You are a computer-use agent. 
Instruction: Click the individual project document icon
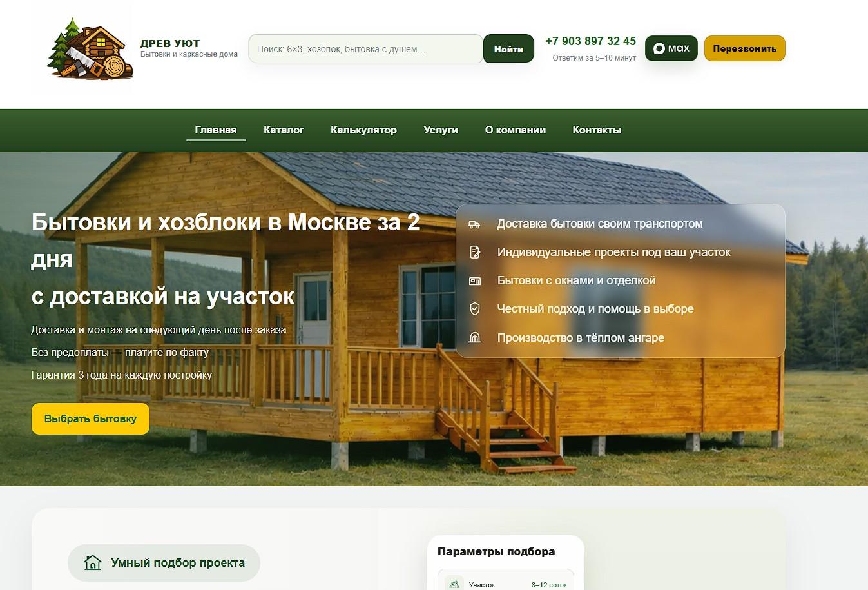[x=476, y=252]
